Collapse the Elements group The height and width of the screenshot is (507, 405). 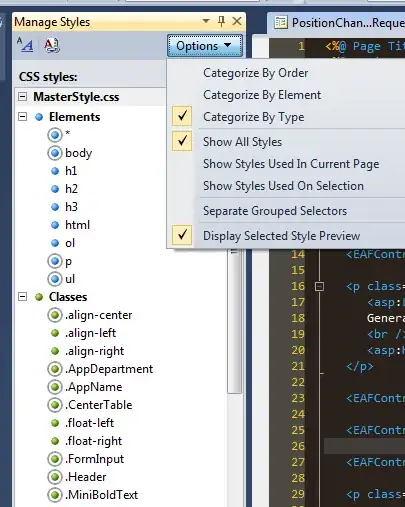22,117
